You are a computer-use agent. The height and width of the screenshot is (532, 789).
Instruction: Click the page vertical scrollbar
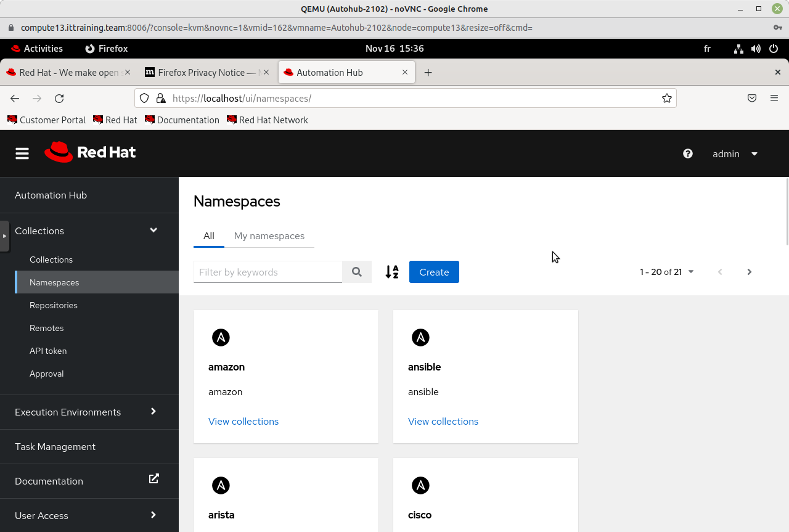pyautogui.click(x=787, y=212)
